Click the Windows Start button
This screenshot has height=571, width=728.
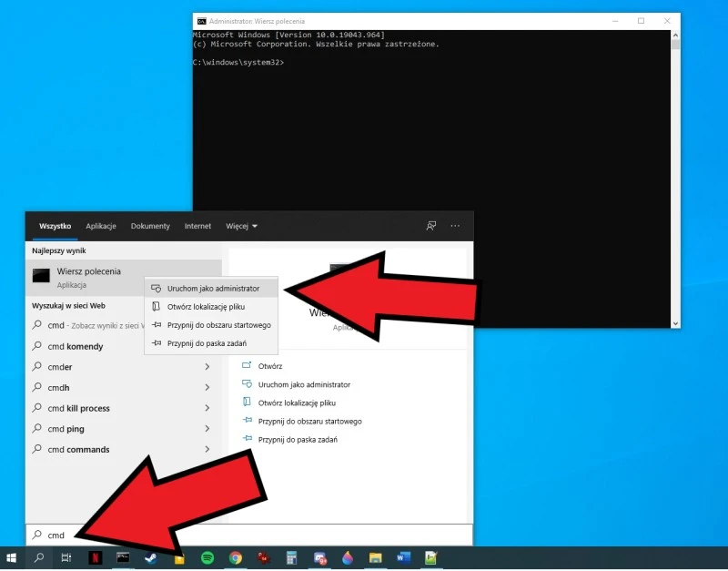pos(12,556)
